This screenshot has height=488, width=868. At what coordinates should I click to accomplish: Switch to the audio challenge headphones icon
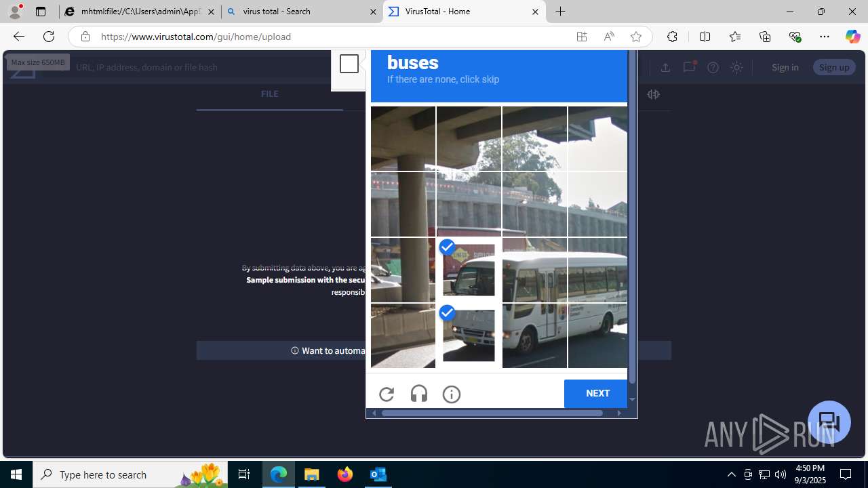pos(419,394)
